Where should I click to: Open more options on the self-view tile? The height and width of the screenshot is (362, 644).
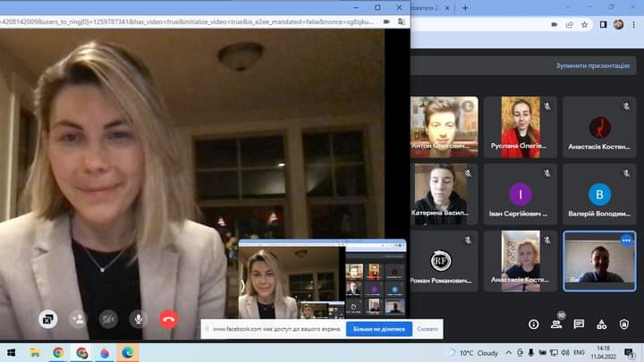[626, 240]
